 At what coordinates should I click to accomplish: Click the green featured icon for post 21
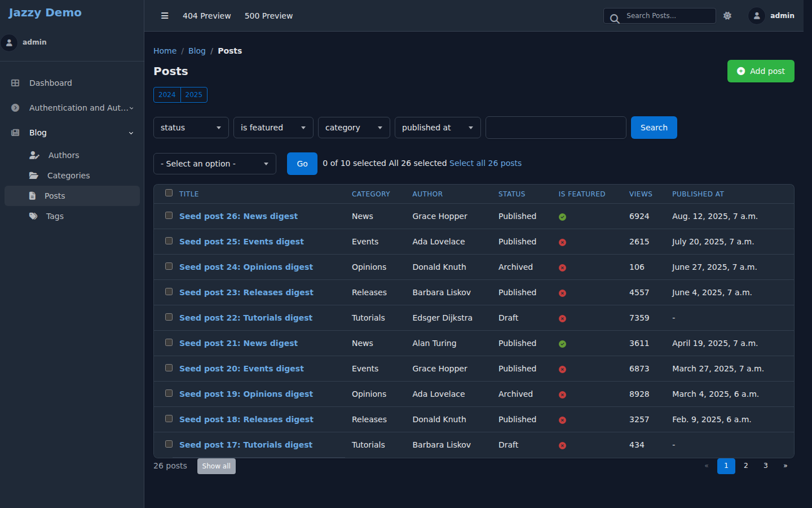(x=562, y=344)
